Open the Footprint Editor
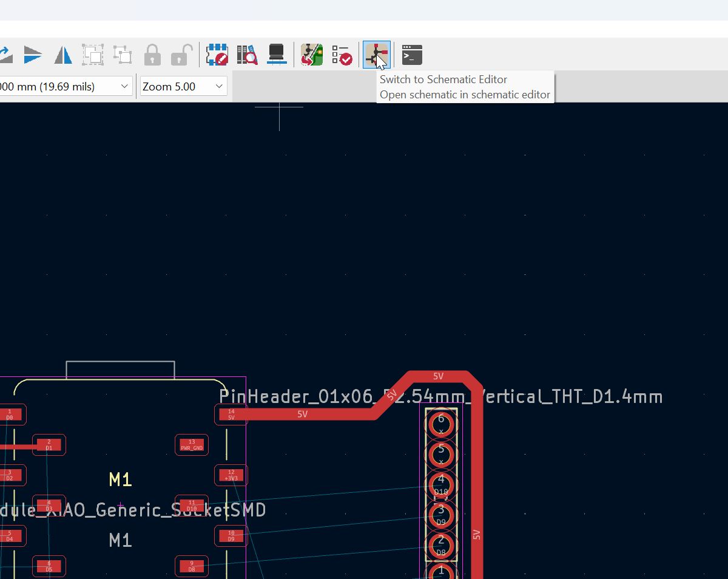The width and height of the screenshot is (728, 579). tap(217, 55)
